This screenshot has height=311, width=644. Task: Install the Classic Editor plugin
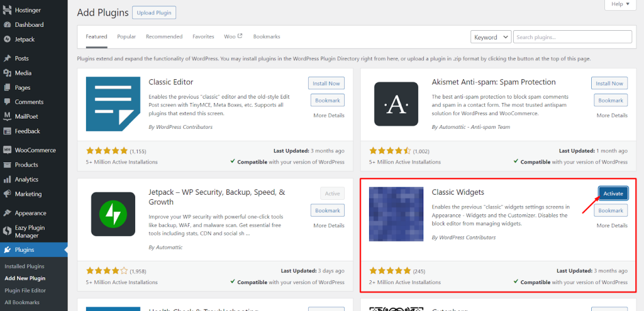pyautogui.click(x=326, y=84)
